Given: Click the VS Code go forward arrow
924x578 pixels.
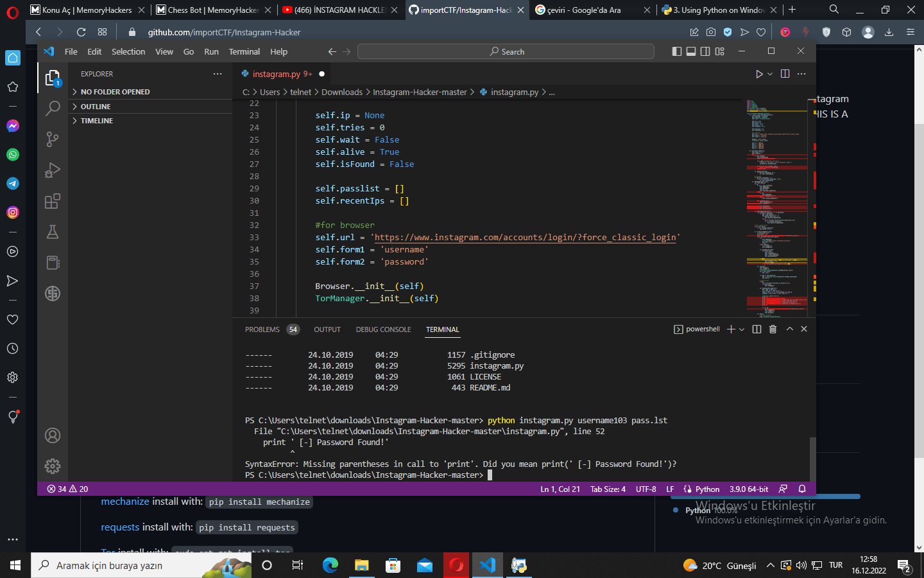Looking at the screenshot, I should point(346,51).
